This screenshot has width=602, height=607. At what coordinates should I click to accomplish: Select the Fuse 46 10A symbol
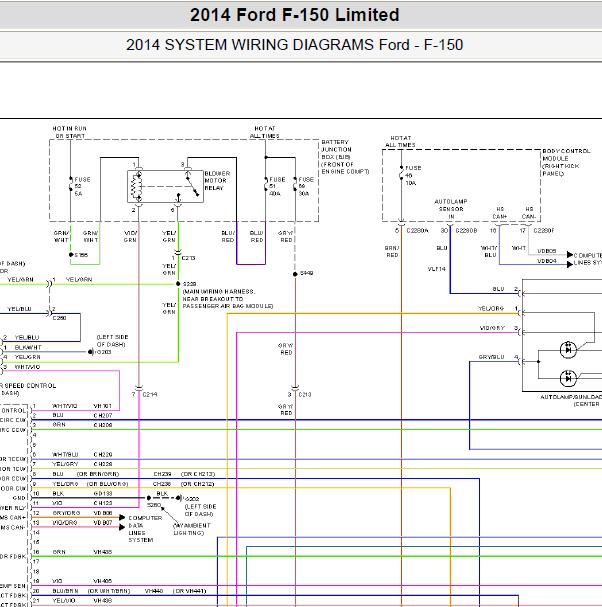[x=401, y=173]
